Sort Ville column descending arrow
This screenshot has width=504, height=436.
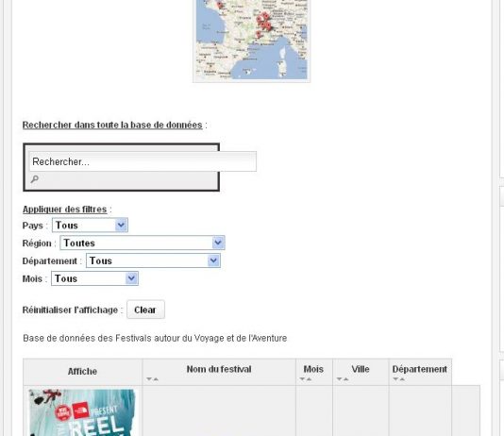pyautogui.click(x=339, y=379)
